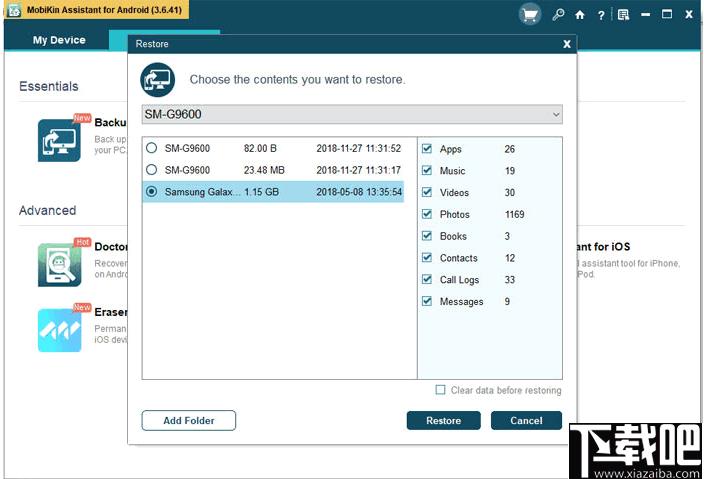Viewport: 704px width, 479px height.
Task: Open help question mark icon
Action: pyautogui.click(x=601, y=15)
